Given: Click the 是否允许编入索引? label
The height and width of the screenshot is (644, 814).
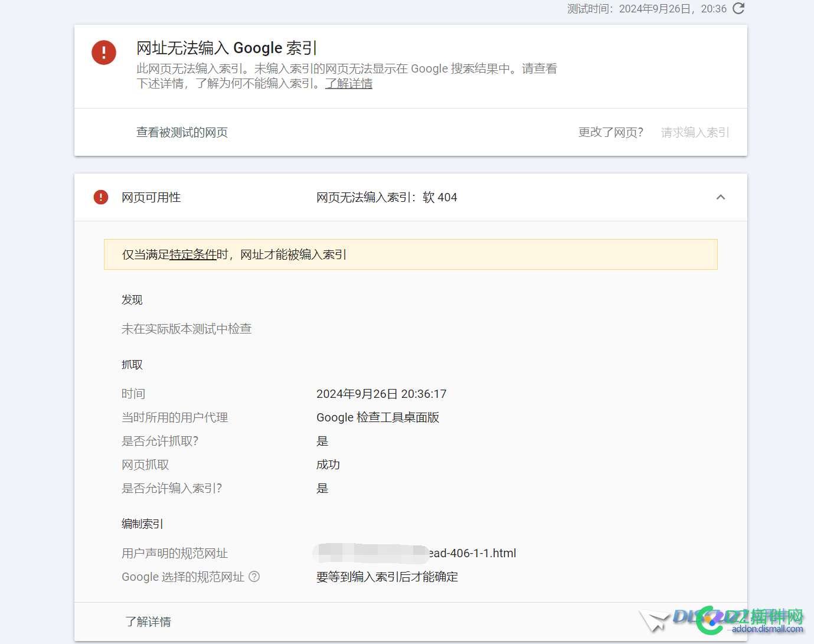Looking at the screenshot, I should click(172, 488).
